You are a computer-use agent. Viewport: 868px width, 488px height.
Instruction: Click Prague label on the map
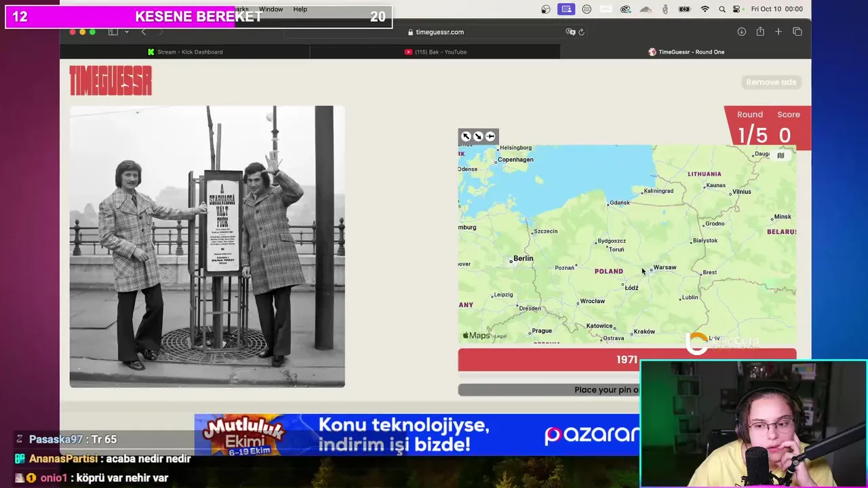(542, 331)
